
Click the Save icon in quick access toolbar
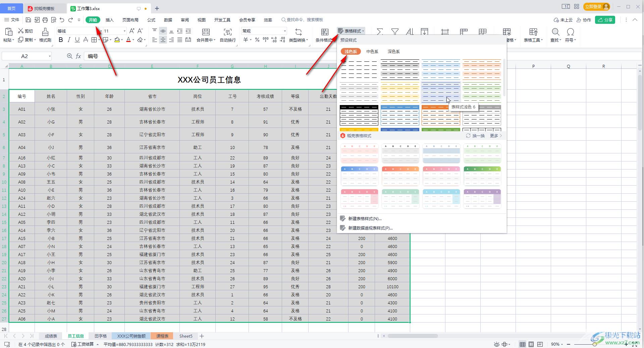click(29, 20)
